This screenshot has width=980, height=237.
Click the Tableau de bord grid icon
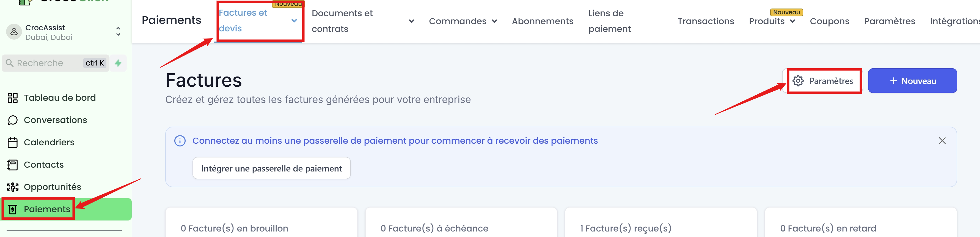tap(13, 98)
